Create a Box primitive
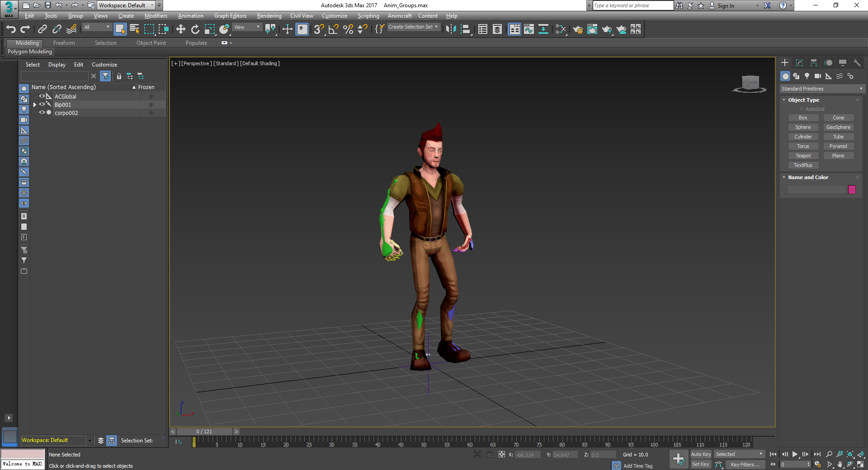 click(803, 118)
